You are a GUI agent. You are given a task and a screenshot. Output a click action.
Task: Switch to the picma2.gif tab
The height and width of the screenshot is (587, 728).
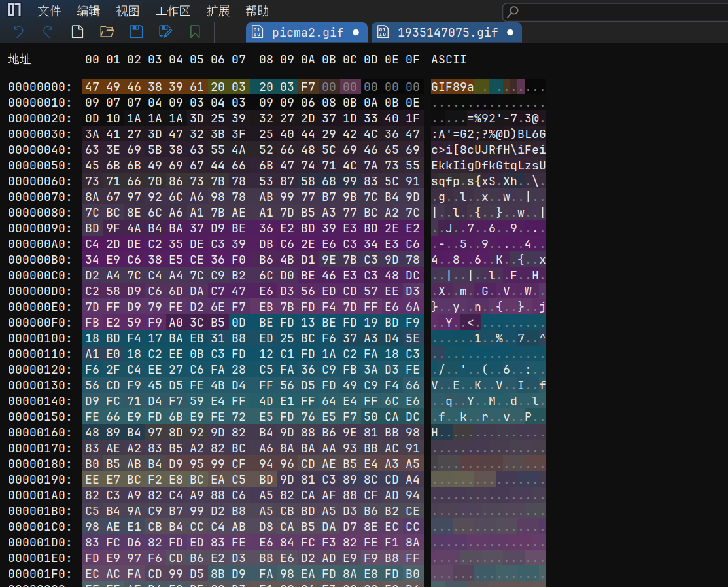pos(301,32)
